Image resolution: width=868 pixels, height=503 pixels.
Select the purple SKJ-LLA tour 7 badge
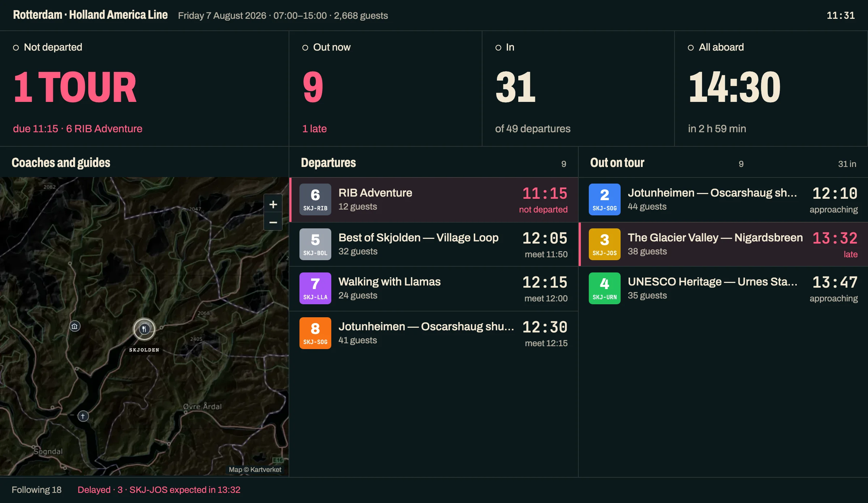click(x=315, y=288)
